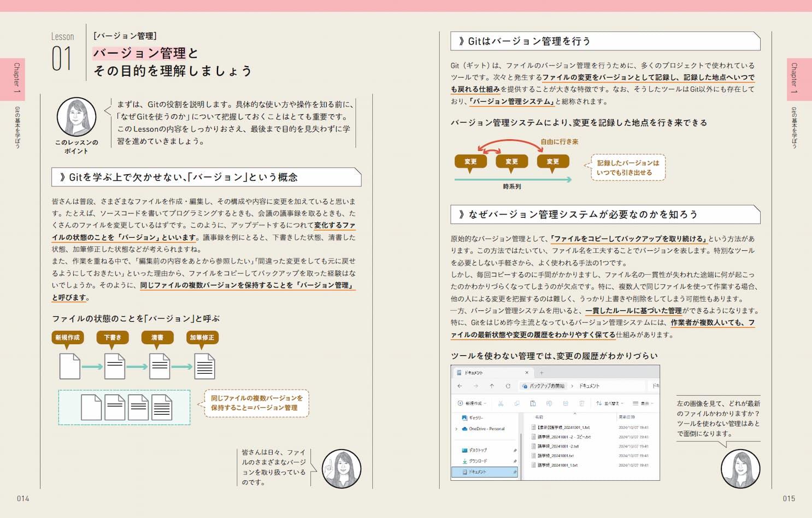Click the breadcrumb chevron before ドキュメント
Screen dimensions: 812x518
572,386
